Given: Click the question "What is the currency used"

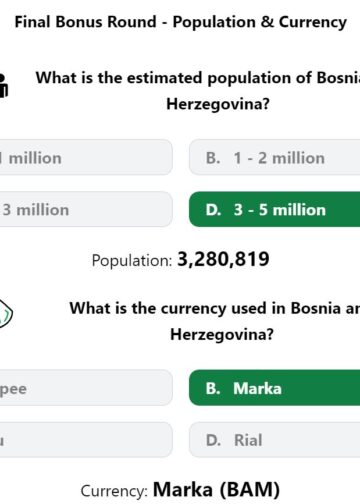Looking at the screenshot, I should coord(215,321).
